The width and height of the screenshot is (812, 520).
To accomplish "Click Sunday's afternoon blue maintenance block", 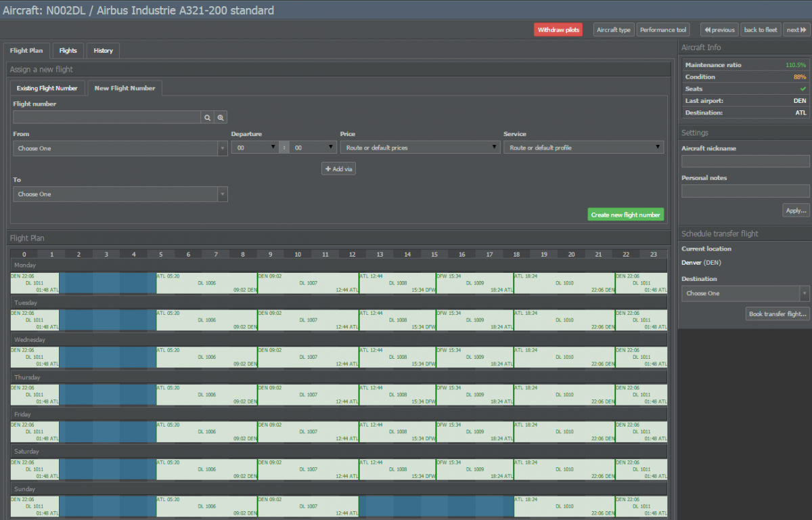I will tap(436, 506).
